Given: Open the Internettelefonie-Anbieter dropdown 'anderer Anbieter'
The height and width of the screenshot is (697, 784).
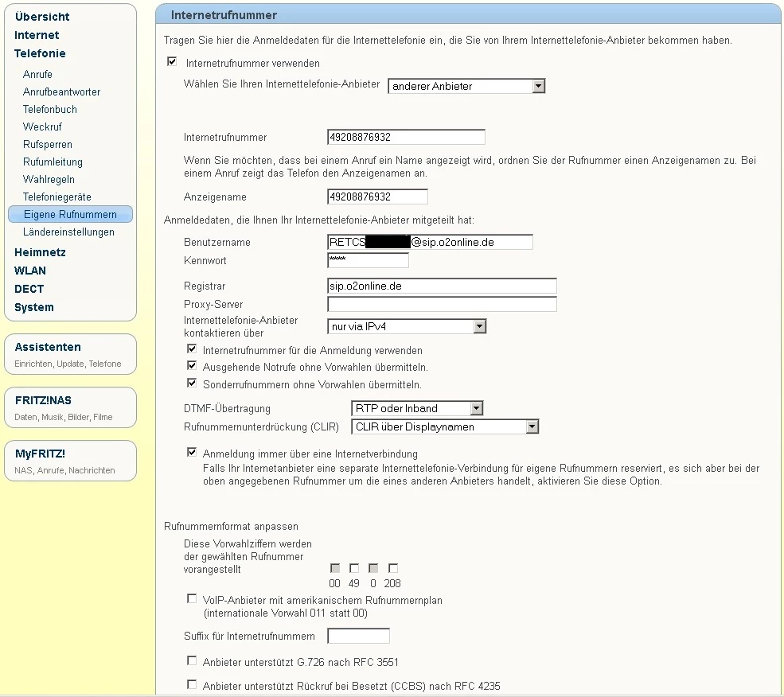Looking at the screenshot, I should [x=466, y=86].
